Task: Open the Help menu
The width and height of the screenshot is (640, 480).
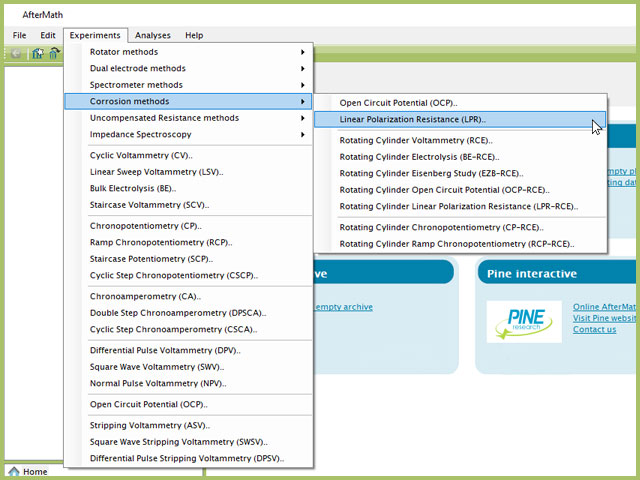Action: click(194, 35)
